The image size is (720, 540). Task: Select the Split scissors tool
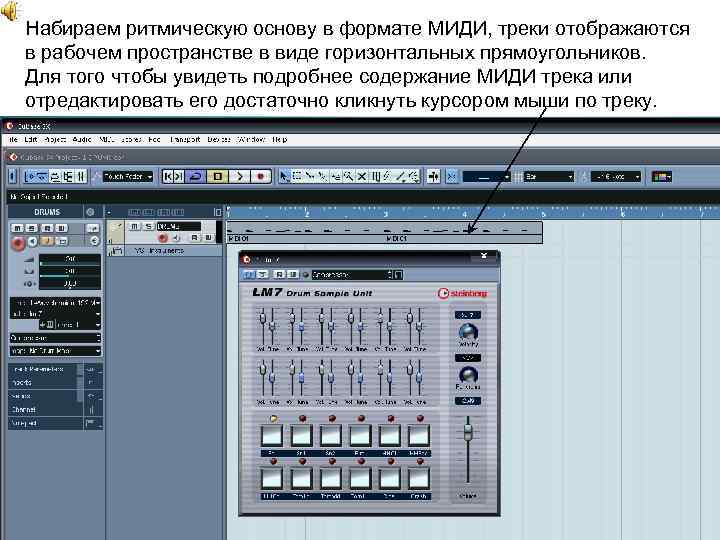[x=310, y=176]
